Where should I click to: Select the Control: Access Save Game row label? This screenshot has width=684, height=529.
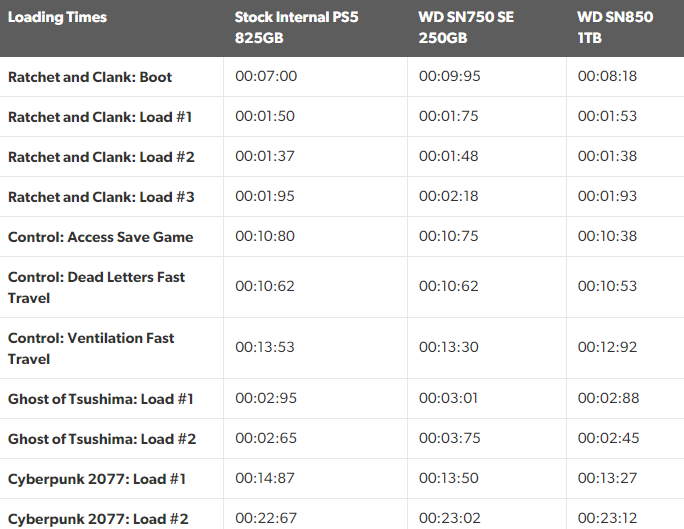pos(100,237)
